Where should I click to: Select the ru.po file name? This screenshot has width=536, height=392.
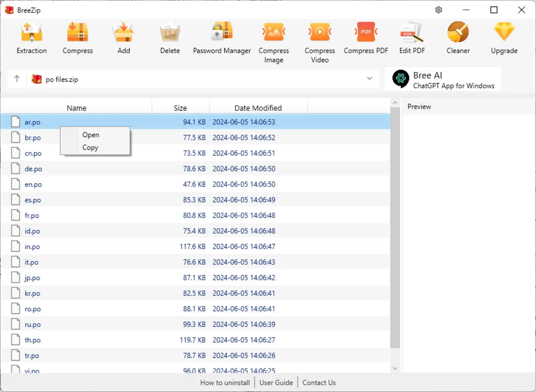tap(32, 324)
